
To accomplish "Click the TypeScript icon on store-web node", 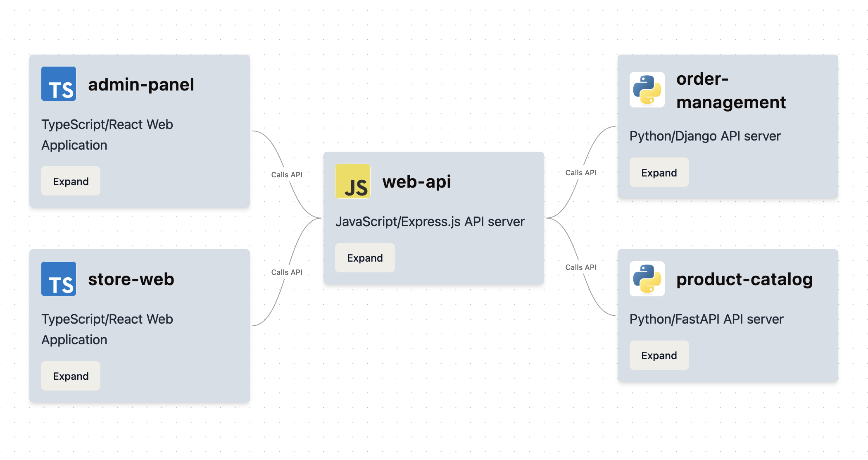I will [58, 279].
